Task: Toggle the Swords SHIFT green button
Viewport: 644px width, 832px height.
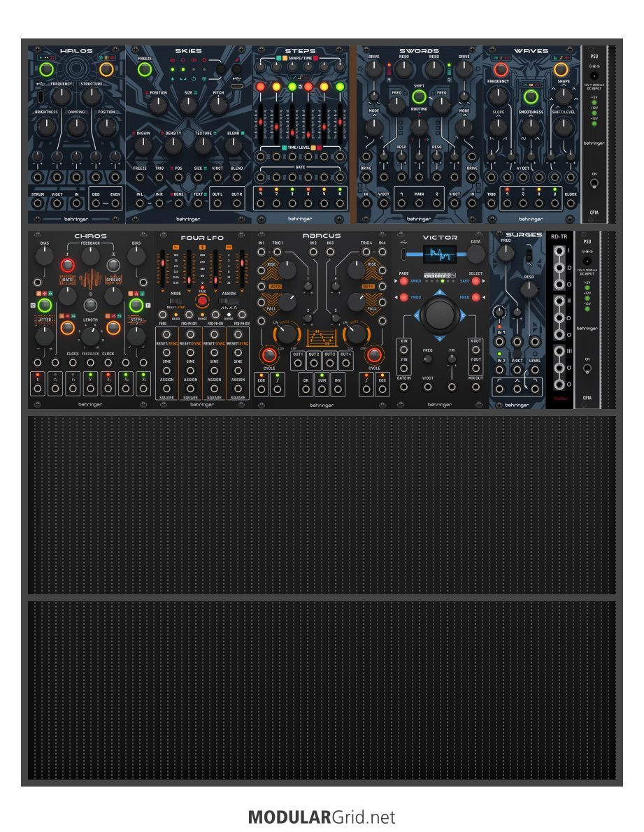Action: [419, 96]
